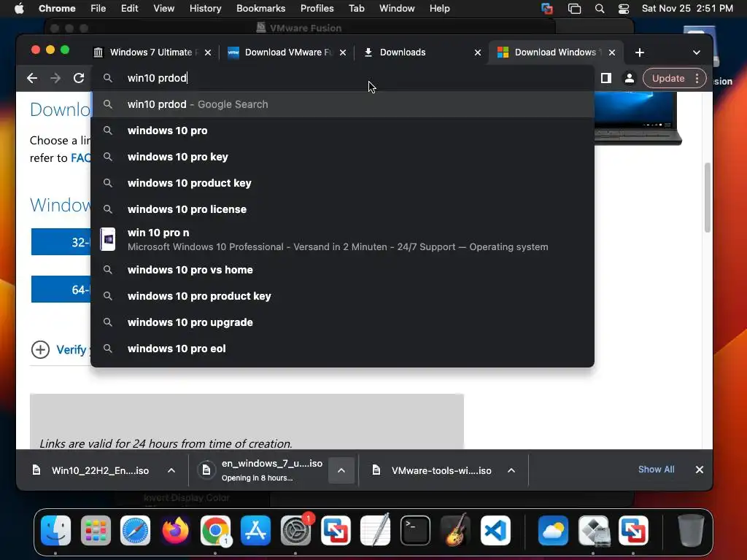The image size is (747, 560).
Task: Close the Downloads tab
Action: (478, 52)
